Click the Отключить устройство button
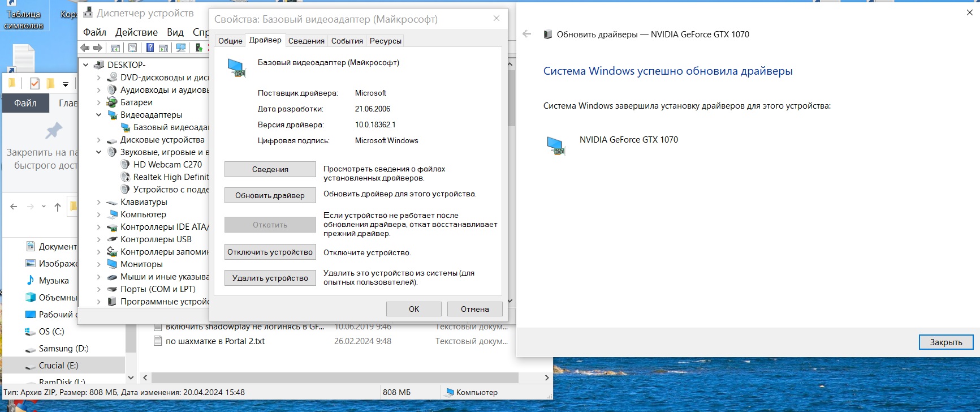 pos(270,252)
